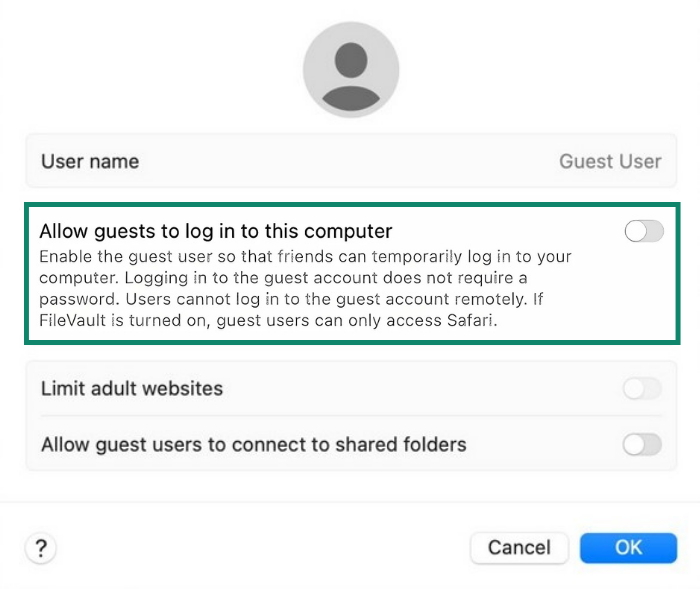Turn on guest access to shared folders
The image size is (700, 589).
[x=642, y=444]
